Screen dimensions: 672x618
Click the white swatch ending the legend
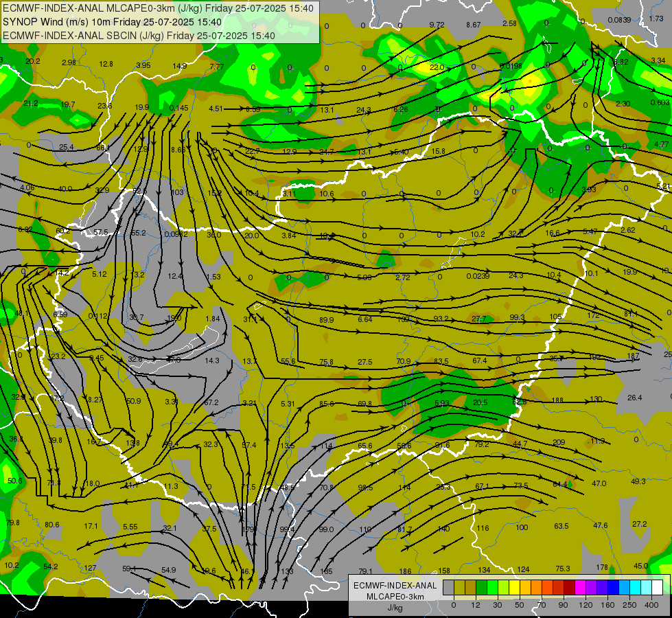click(x=657, y=587)
